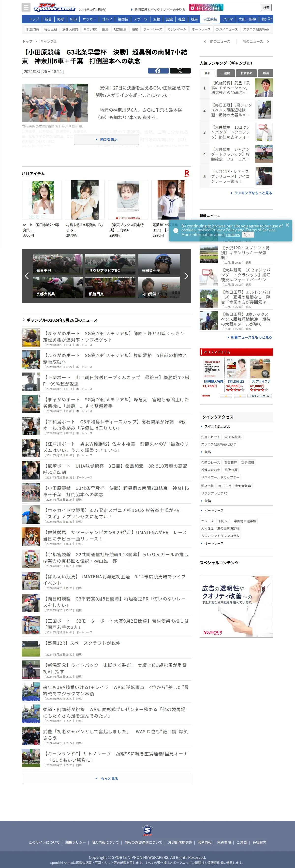295x868 pixels.
Task: Expand article with 続きを表示
Action: click(106, 139)
